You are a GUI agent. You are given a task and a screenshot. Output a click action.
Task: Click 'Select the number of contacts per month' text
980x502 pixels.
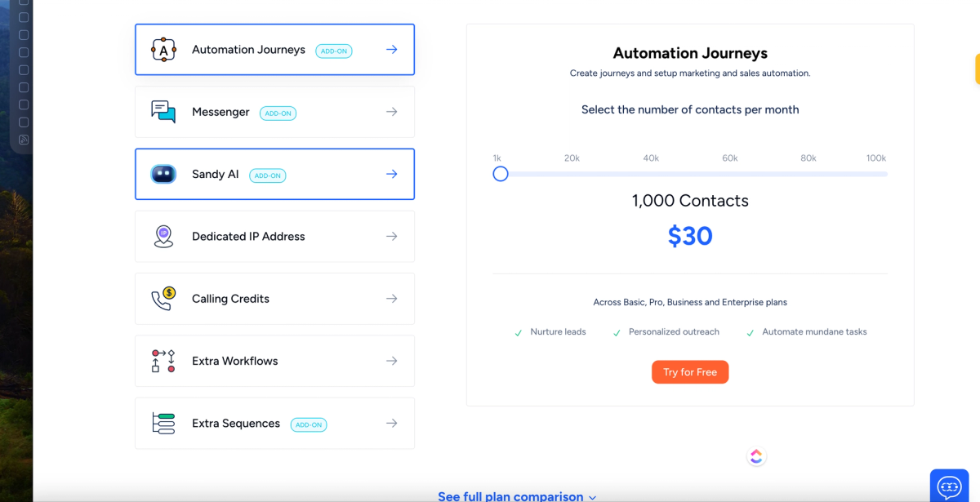pos(690,109)
